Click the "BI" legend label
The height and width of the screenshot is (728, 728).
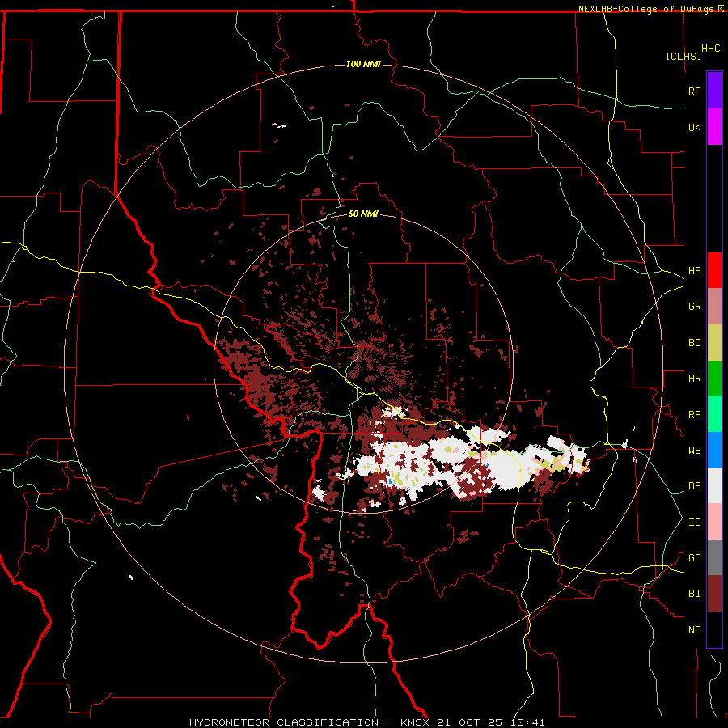tap(694, 594)
